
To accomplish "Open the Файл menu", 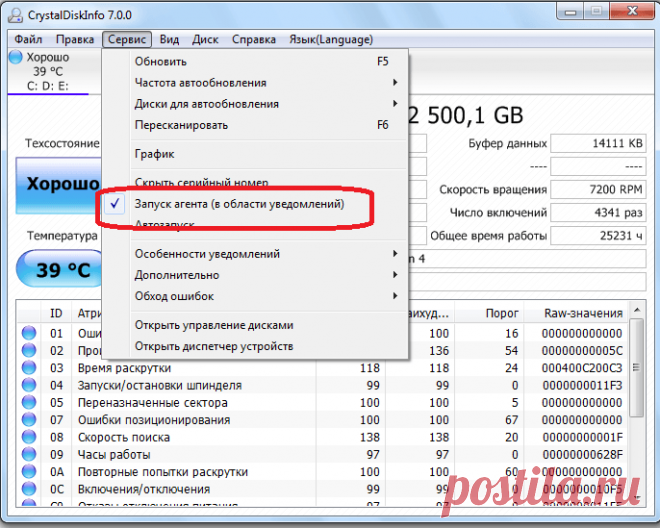I will coord(28,40).
